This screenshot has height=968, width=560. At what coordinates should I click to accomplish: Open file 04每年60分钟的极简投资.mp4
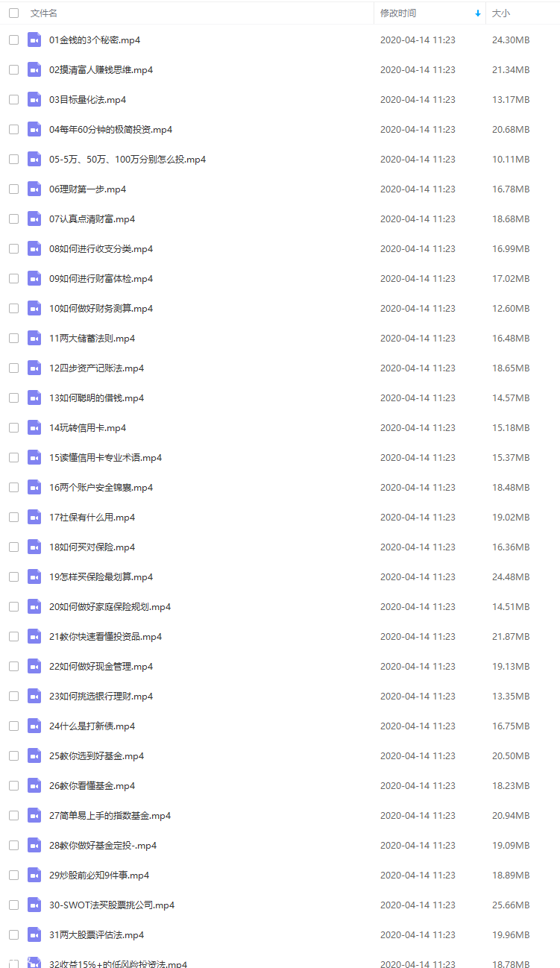tap(111, 130)
